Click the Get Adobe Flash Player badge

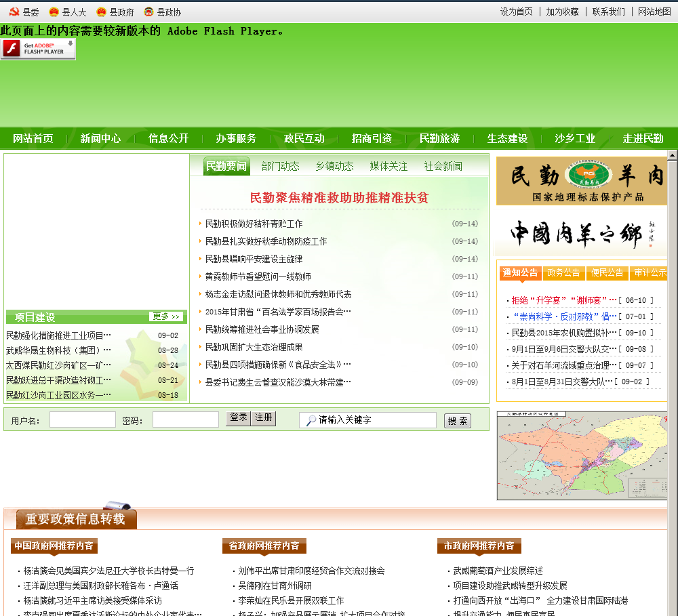(x=38, y=48)
